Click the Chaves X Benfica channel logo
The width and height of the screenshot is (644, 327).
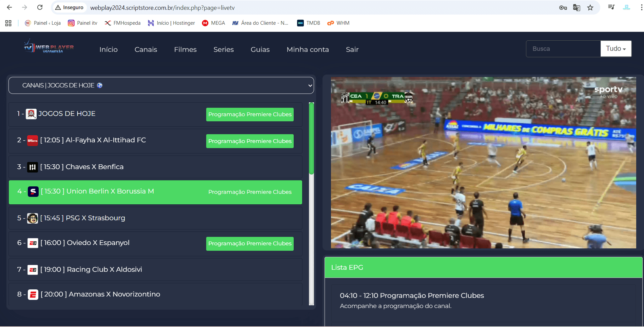point(33,167)
